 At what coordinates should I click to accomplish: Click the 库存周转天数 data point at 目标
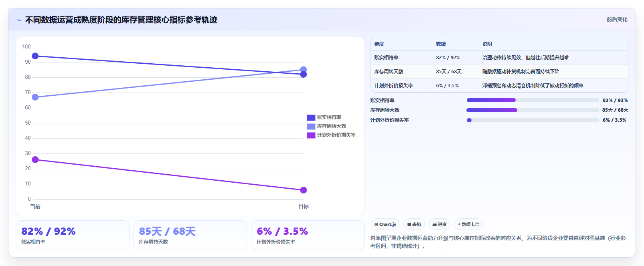point(304,70)
